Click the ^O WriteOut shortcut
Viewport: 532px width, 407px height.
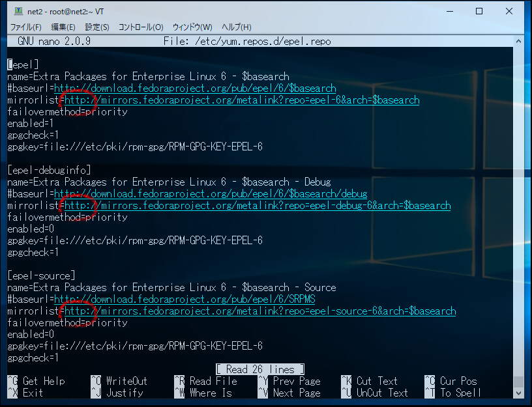coord(119,381)
